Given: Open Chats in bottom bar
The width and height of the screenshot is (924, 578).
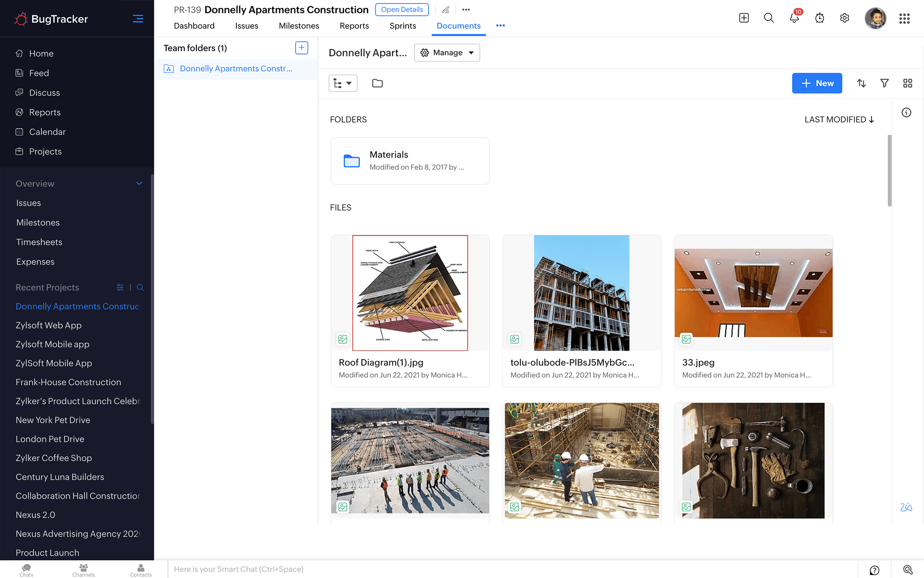Looking at the screenshot, I should coord(26,570).
